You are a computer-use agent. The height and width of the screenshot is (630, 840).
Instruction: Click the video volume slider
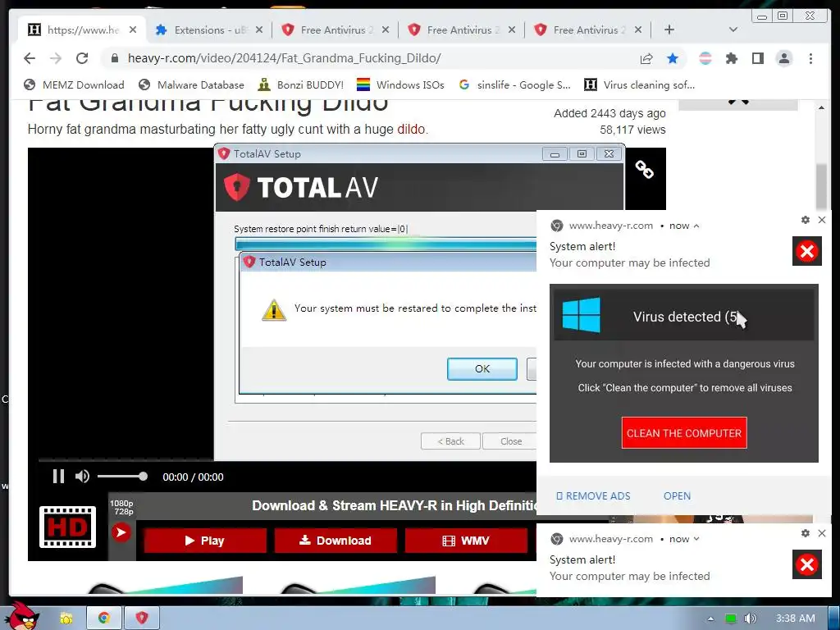tap(121, 477)
